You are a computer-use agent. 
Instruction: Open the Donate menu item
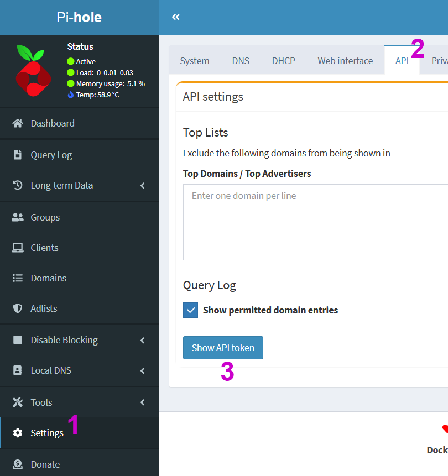79,464
